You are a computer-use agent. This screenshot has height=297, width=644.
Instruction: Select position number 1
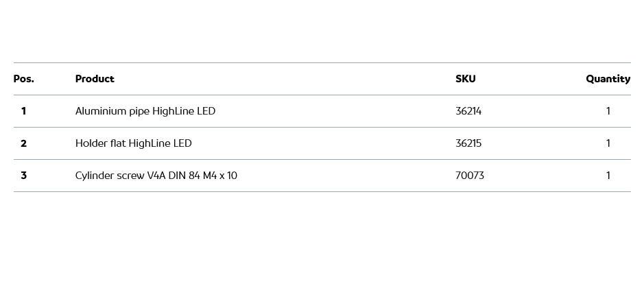pyautogui.click(x=23, y=111)
